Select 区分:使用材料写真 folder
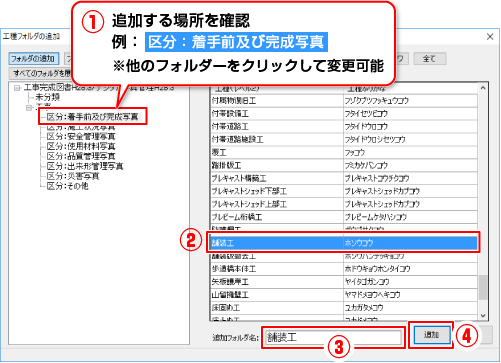Screen dimensions: 501x363 81,146
